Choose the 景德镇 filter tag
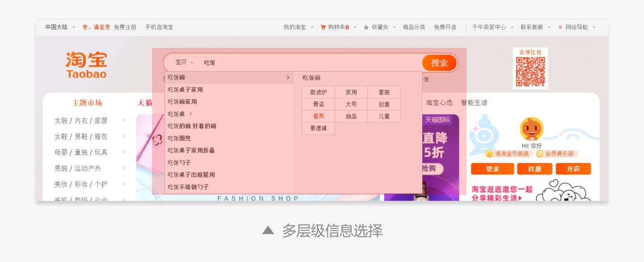 tap(318, 128)
